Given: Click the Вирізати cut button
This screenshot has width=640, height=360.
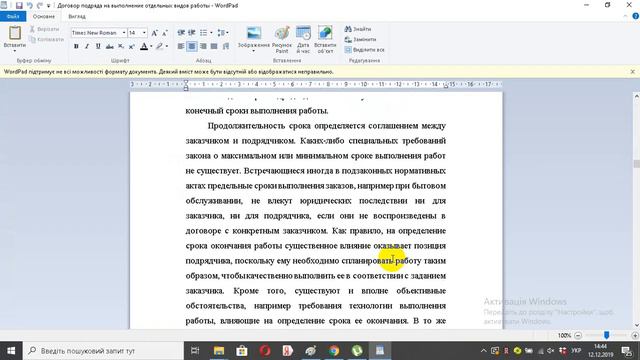Looking at the screenshot, I should (x=44, y=29).
